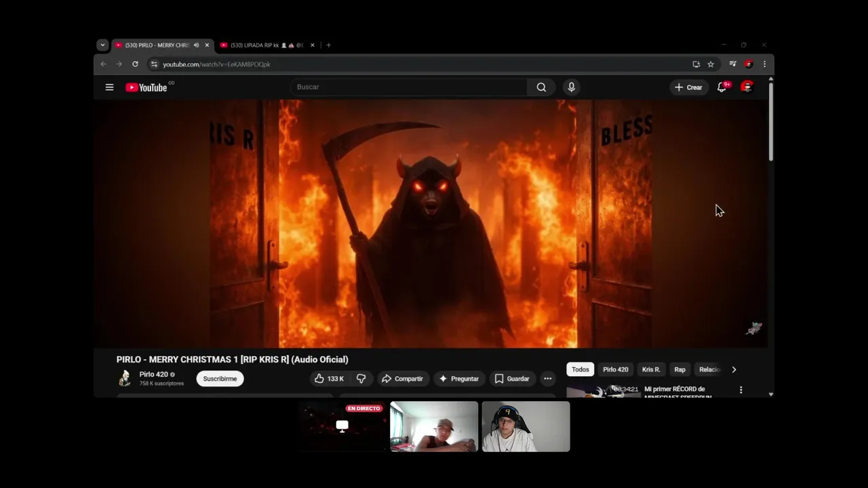Start voice search with the microphone
Image resolution: width=868 pixels, height=488 pixels.
(571, 87)
